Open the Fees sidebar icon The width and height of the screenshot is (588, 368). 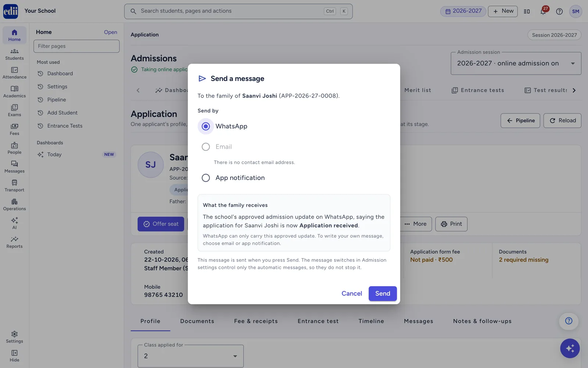(14, 130)
